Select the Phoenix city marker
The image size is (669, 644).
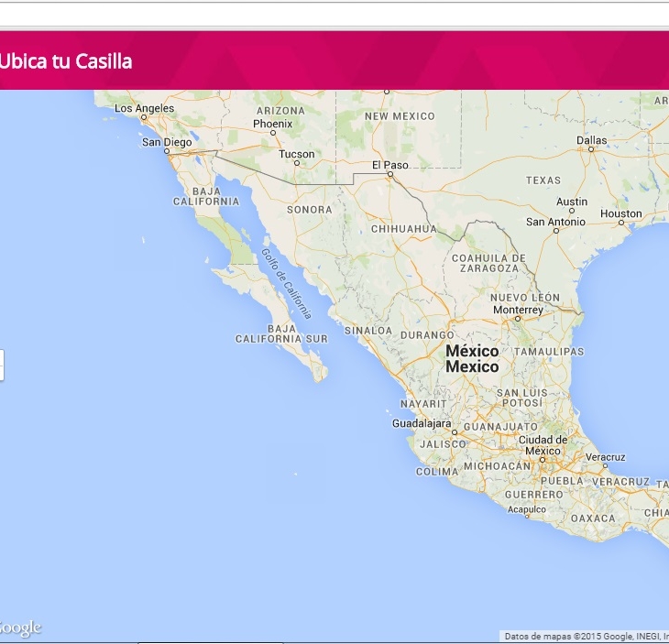(272, 133)
